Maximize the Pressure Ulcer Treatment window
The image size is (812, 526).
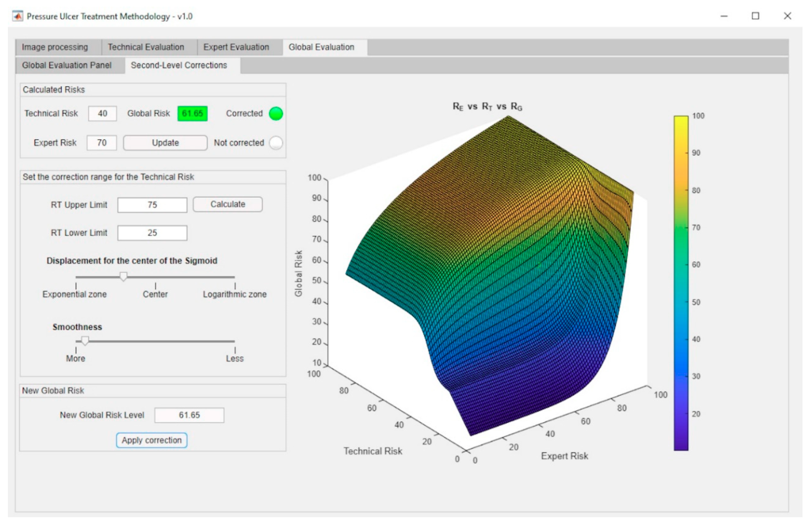click(x=755, y=16)
